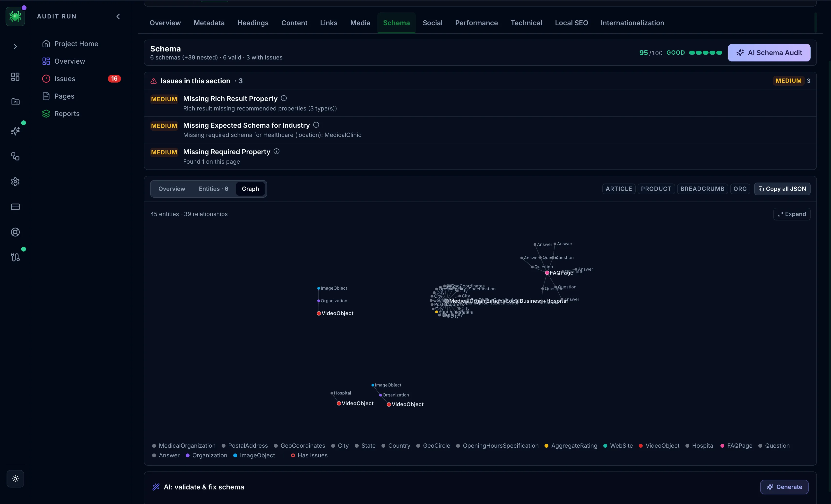Switch to the Local SEO tab
The image size is (831, 504).
[x=572, y=23]
